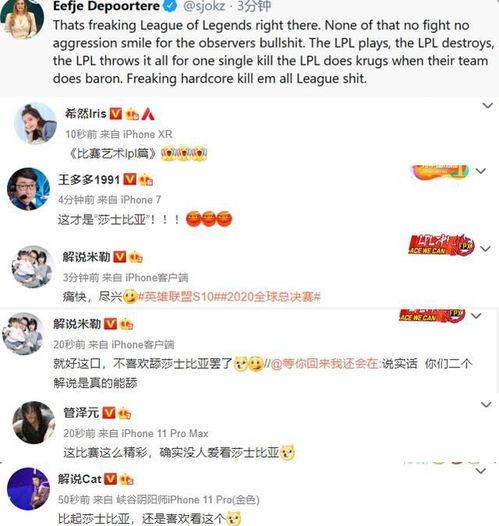499x526 pixels.
Task: Click Eefje Depoortere's blue verified badge
Action: click(x=172, y=6)
